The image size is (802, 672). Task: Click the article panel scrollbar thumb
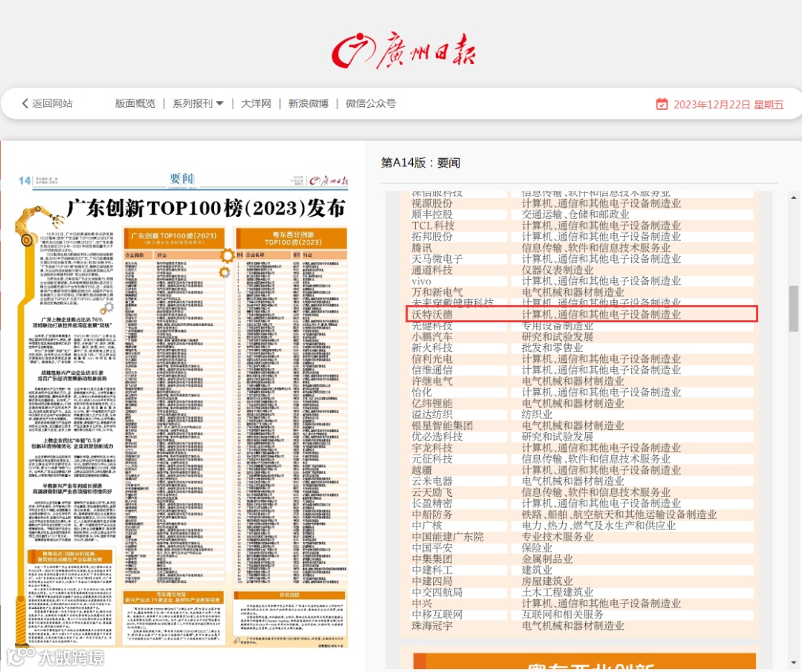tap(793, 308)
